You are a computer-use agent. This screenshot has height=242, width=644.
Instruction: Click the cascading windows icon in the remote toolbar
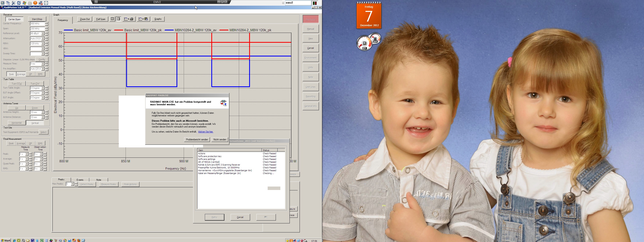(8, 3)
